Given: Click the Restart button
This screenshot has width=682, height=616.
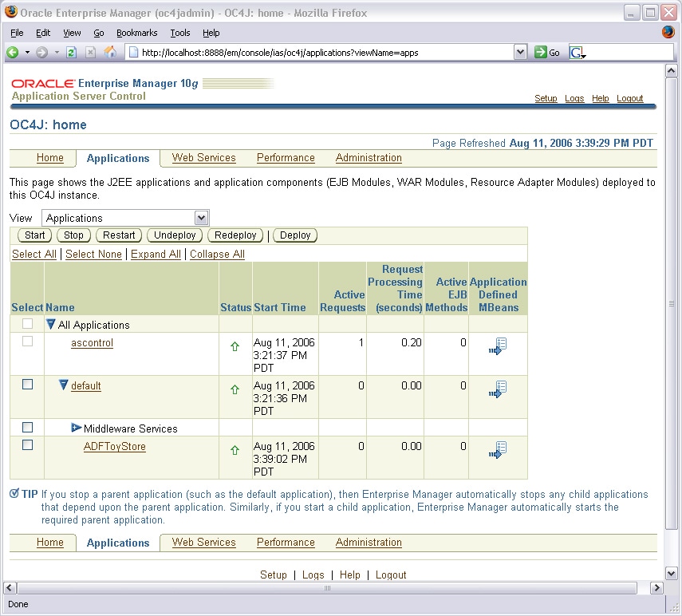Looking at the screenshot, I should pos(119,235).
